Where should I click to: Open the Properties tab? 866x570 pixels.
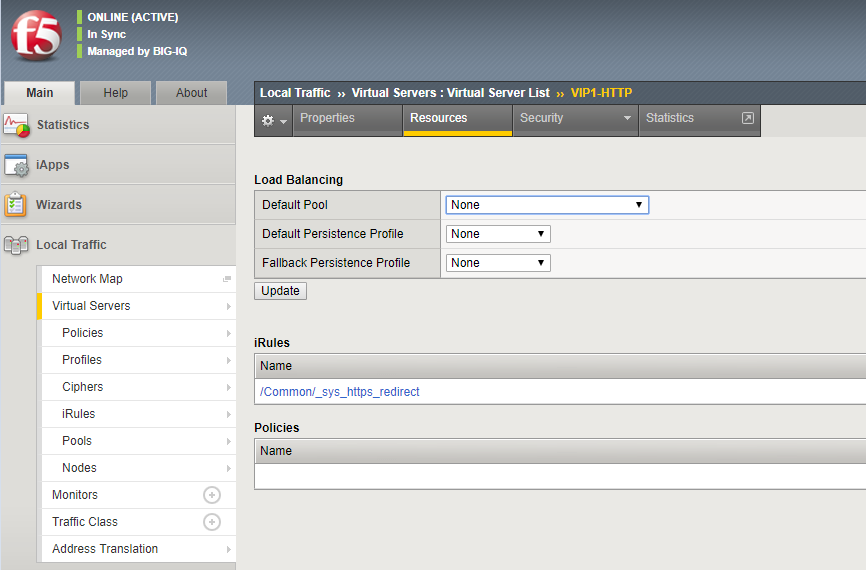347,118
